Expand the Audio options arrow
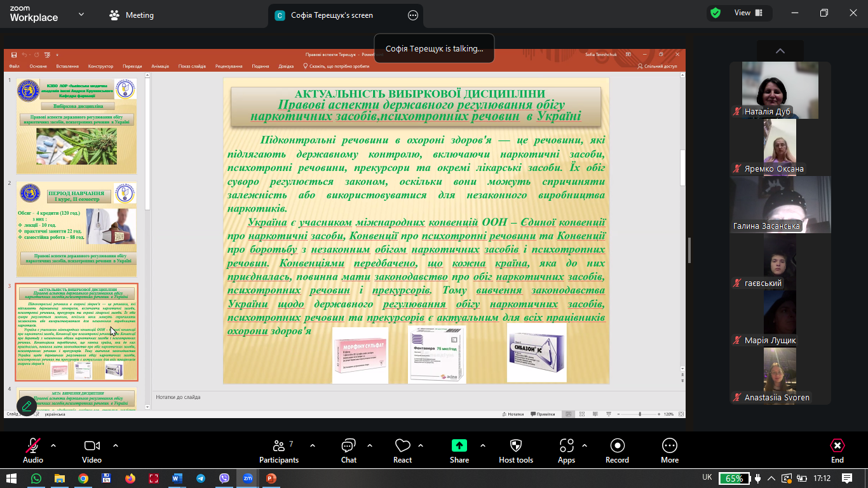This screenshot has width=868, height=488. coord(53,445)
